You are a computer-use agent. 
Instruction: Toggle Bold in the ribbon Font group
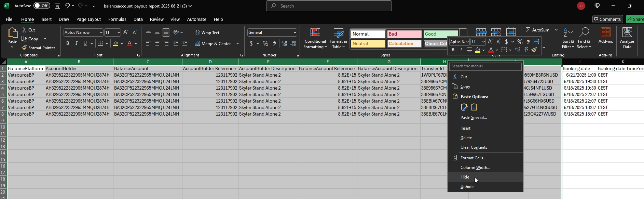pyautogui.click(x=68, y=43)
